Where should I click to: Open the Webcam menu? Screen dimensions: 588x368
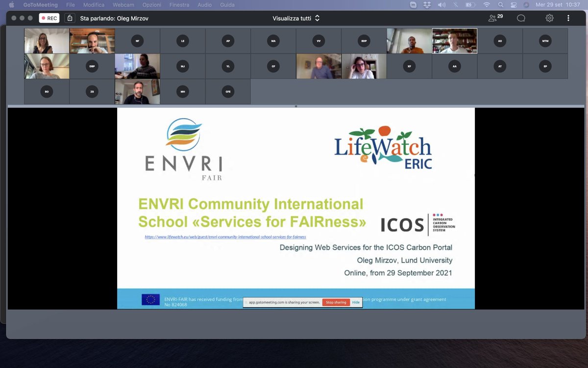click(x=123, y=5)
